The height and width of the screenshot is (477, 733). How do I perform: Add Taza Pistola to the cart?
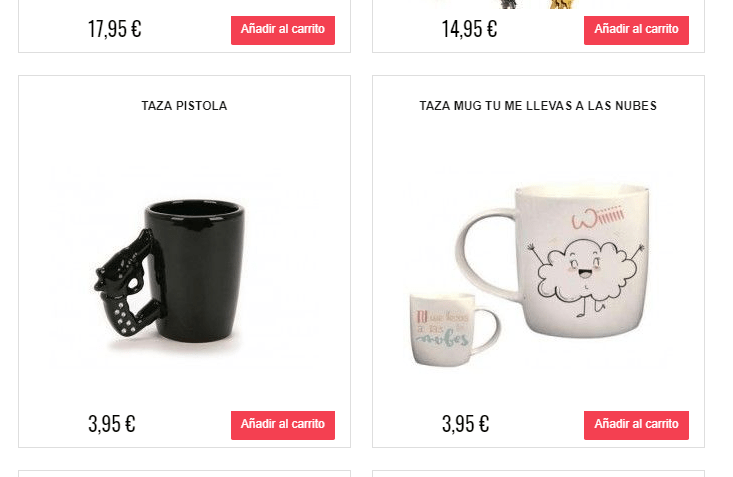pos(282,425)
